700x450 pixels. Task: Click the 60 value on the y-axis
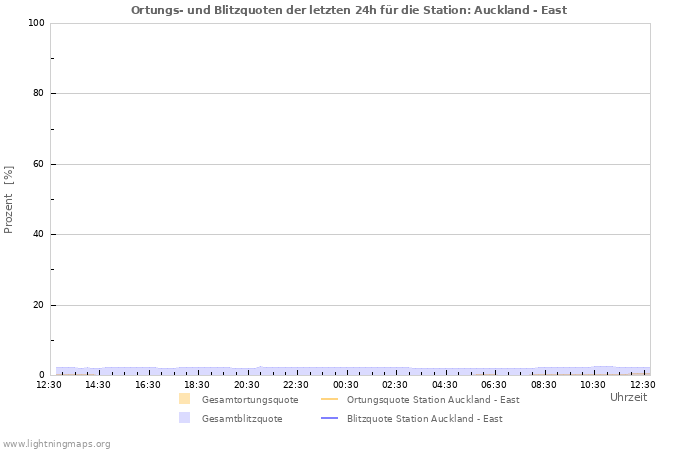tap(38, 164)
